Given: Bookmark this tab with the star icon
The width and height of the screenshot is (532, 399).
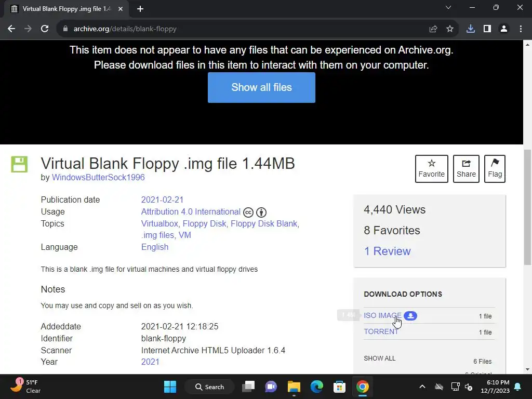Looking at the screenshot, I should point(450,29).
